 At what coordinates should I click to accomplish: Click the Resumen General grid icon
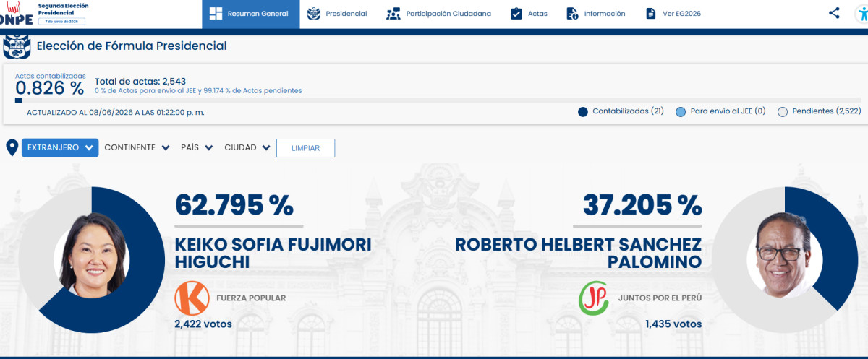click(216, 14)
